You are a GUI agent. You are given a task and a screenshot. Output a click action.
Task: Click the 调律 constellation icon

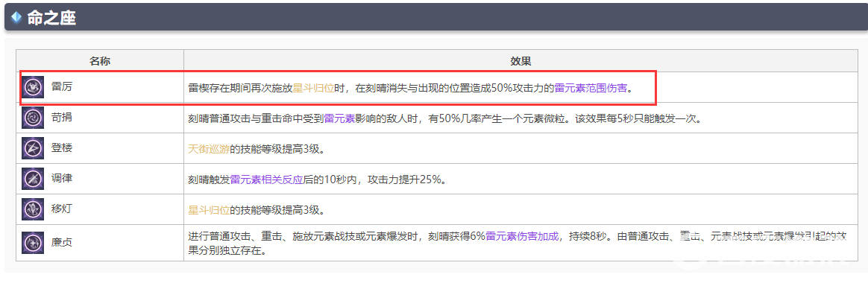[33, 179]
